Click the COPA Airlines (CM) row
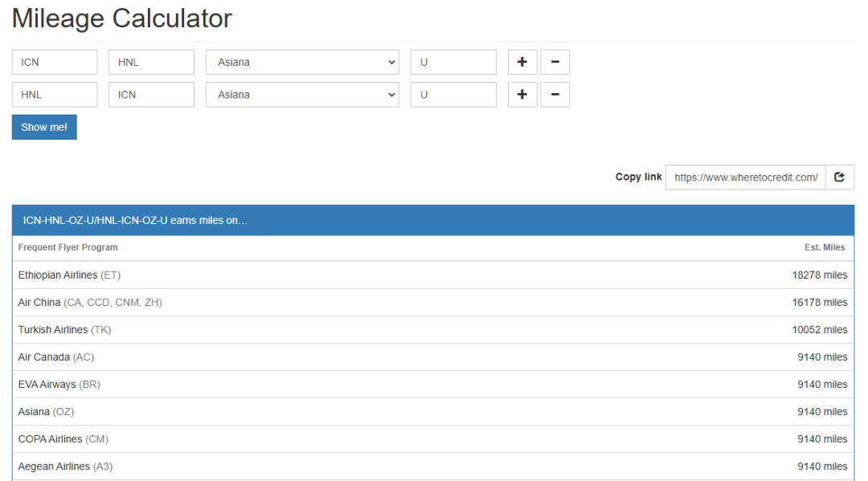Viewport: 868px width, 481px height. (x=433, y=439)
